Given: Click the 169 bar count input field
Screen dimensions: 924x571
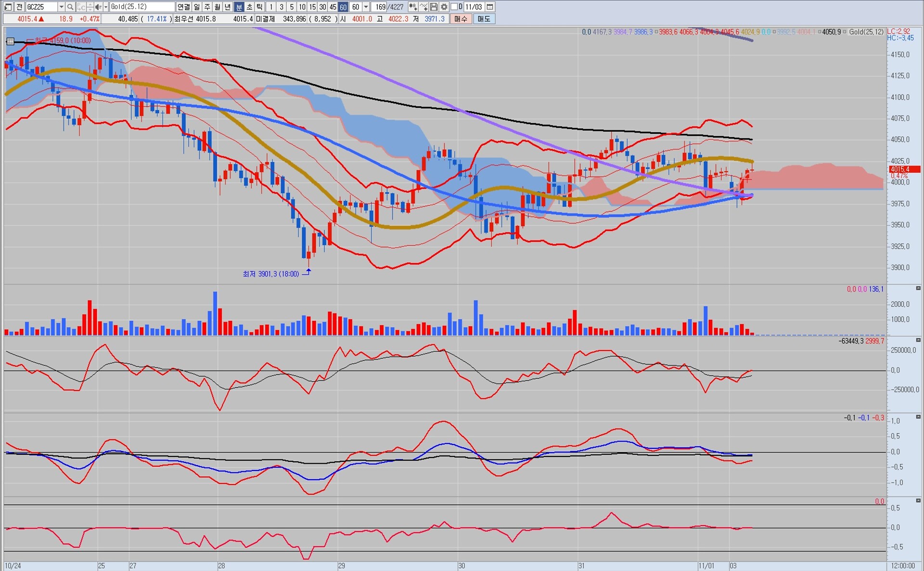Looking at the screenshot, I should 380,7.
